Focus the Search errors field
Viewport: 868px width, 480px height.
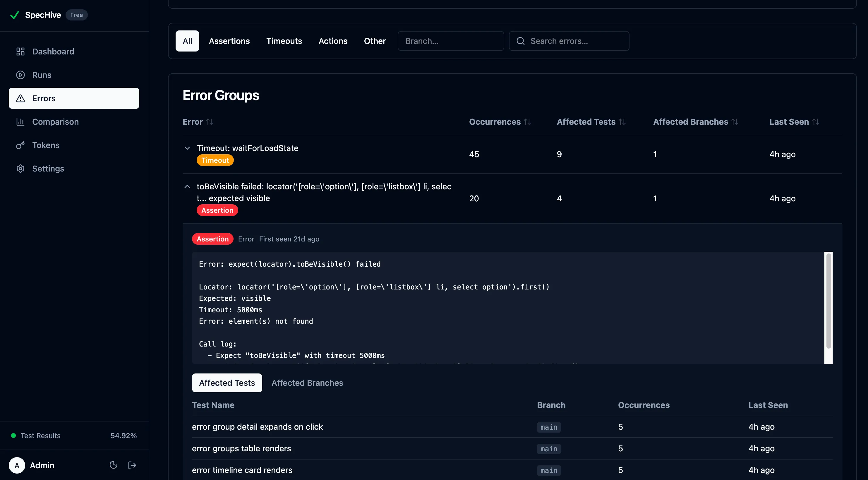click(x=569, y=41)
